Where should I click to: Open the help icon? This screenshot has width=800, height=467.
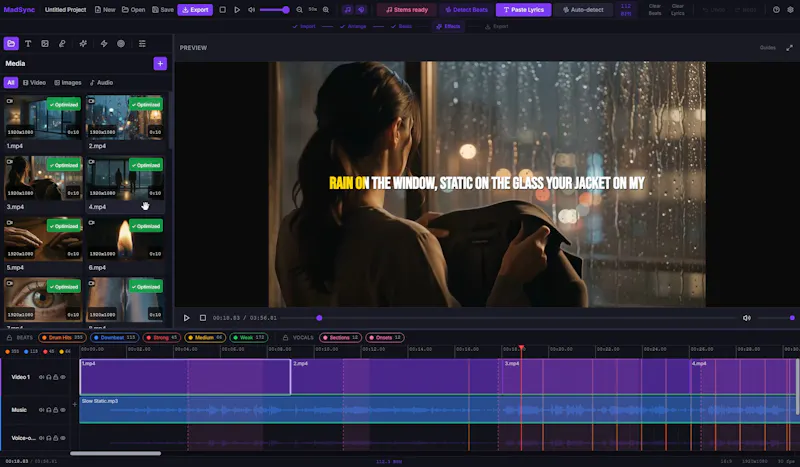[776, 10]
